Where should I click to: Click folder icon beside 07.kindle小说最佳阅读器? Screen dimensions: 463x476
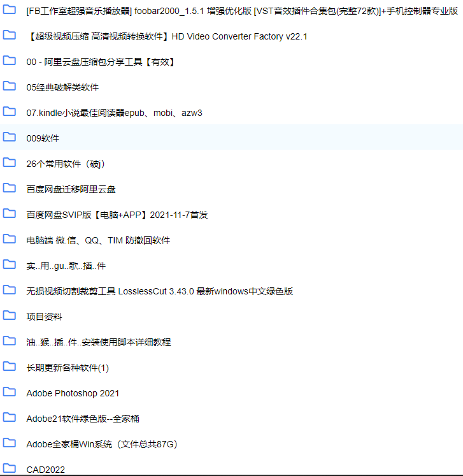[9, 112]
